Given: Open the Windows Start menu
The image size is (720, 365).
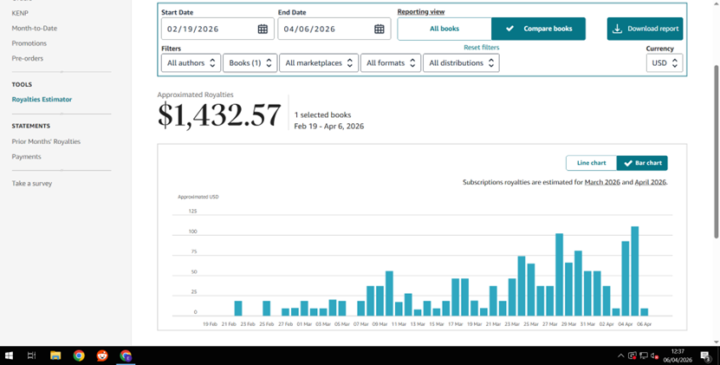Looking at the screenshot, I should click(x=8, y=356).
